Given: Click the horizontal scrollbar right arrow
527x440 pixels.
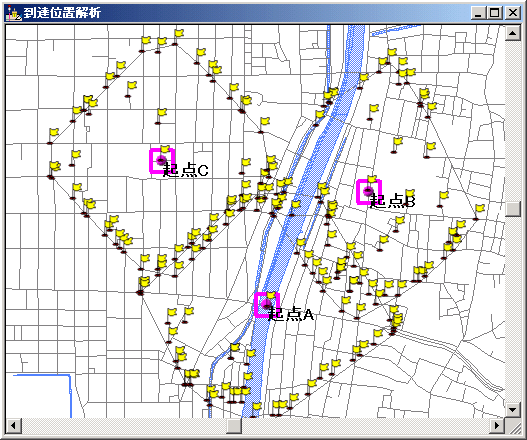Looking at the screenshot, I should (497, 426).
